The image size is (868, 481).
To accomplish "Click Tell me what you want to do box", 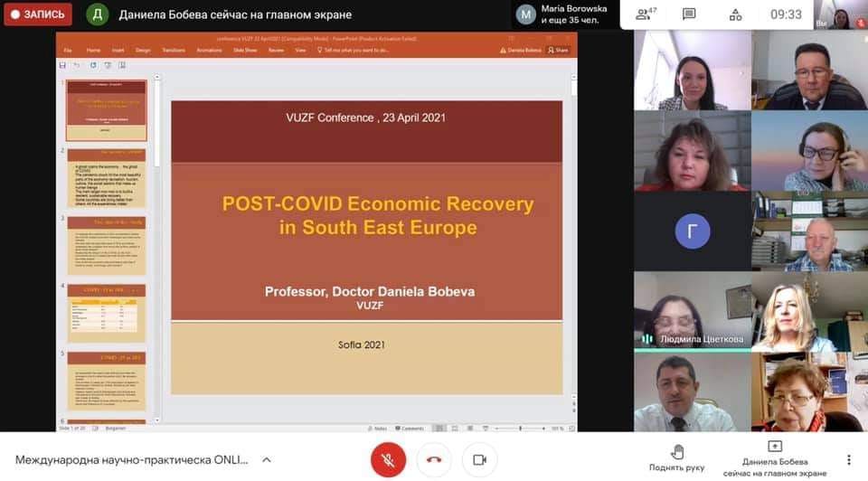I will (354, 50).
